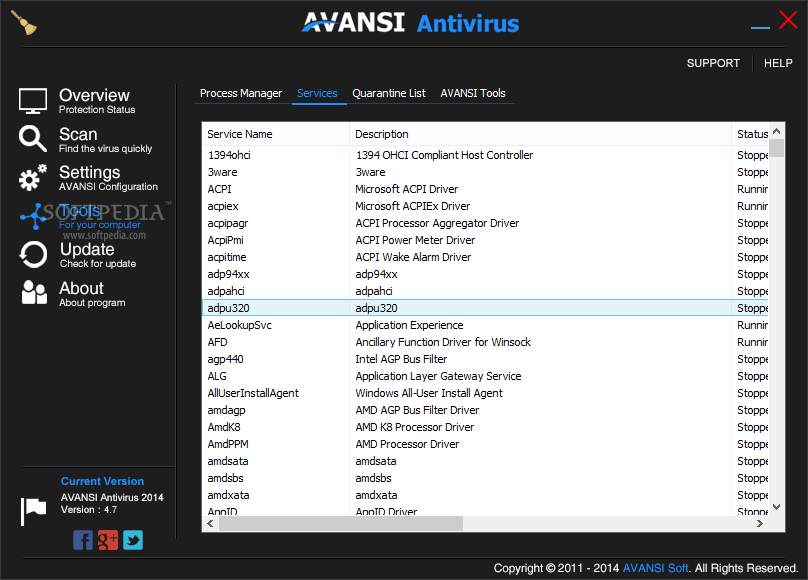Open Scan Find the virus quickly
808x580 pixels.
point(105,140)
